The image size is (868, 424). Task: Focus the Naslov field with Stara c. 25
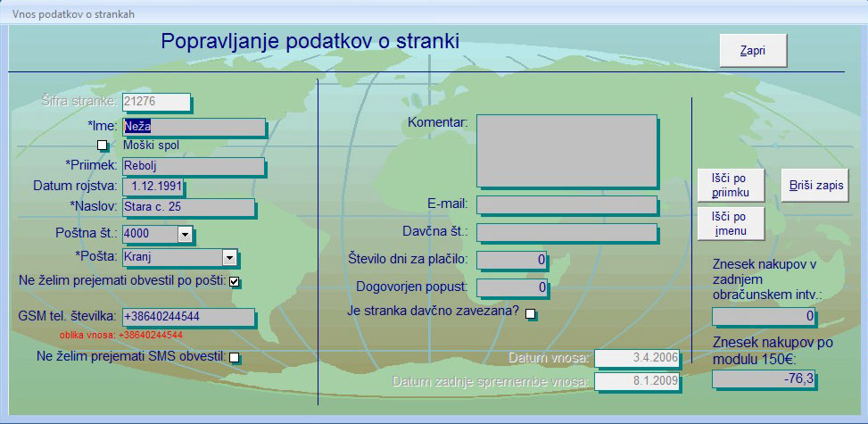[188, 208]
